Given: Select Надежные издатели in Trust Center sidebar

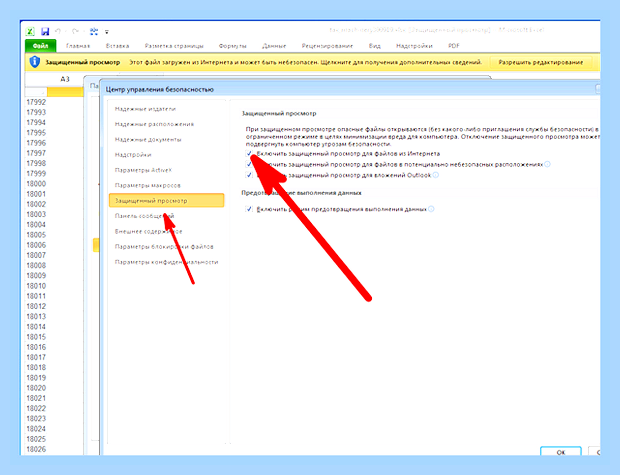Looking at the screenshot, I should tap(145, 109).
